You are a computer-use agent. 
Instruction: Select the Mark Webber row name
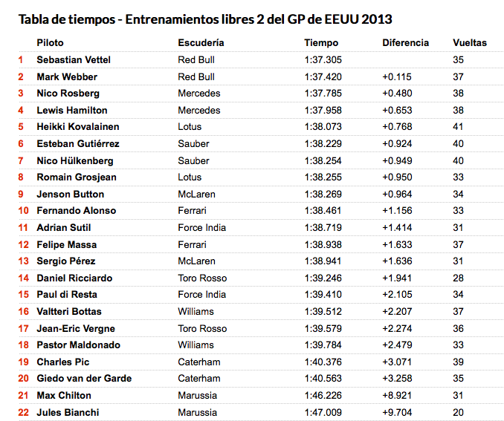(x=67, y=76)
